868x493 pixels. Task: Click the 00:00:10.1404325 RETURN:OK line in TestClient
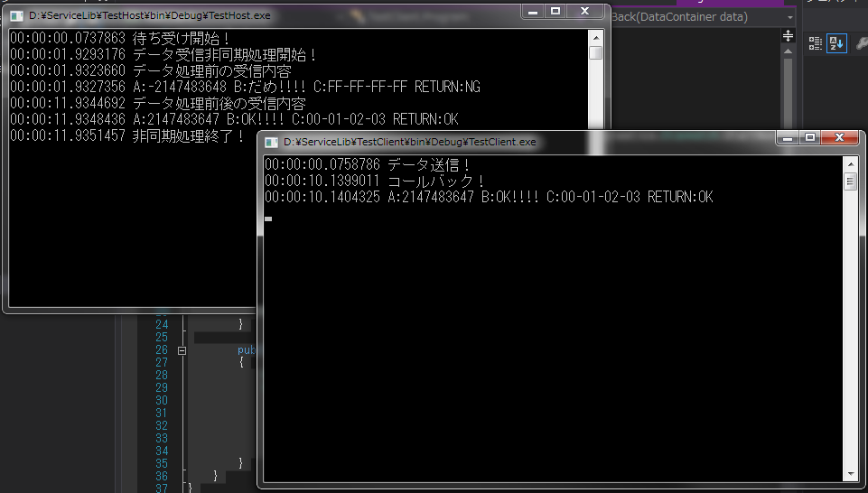(x=489, y=197)
